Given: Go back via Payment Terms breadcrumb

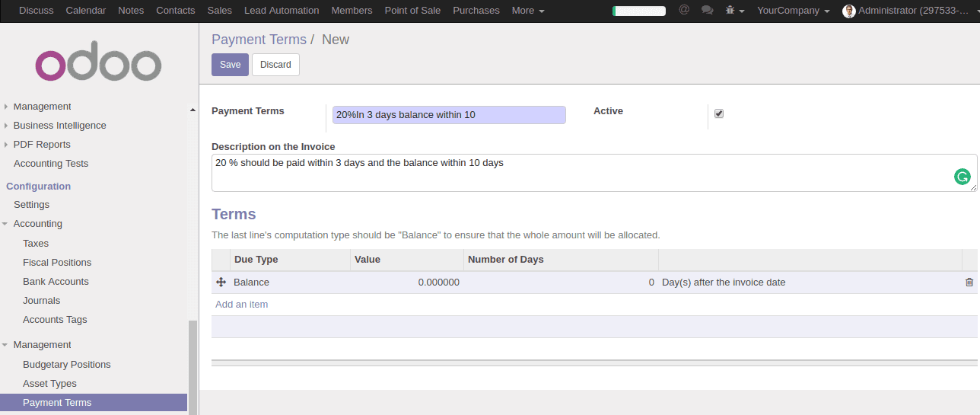Looking at the screenshot, I should [x=259, y=40].
